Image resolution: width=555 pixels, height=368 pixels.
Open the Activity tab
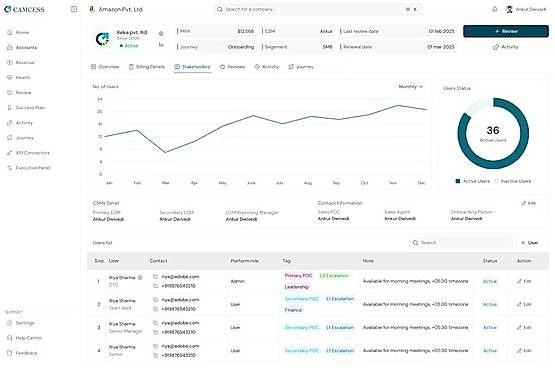tap(267, 67)
